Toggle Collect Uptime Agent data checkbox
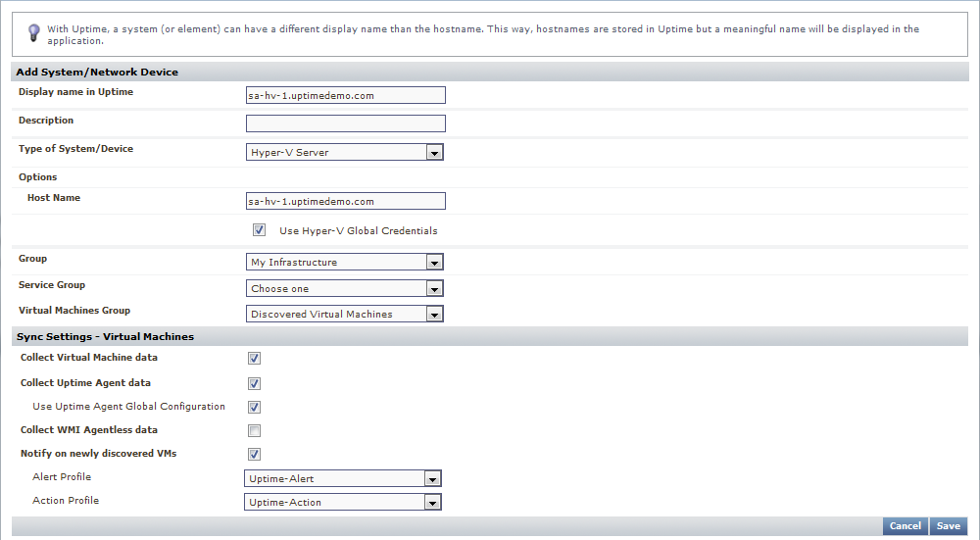 (x=255, y=383)
